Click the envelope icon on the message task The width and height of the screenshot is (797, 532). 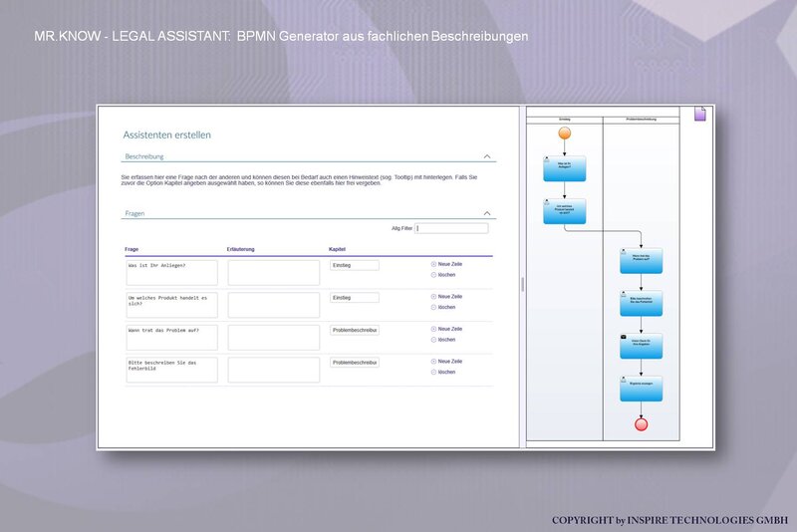pyautogui.click(x=624, y=337)
